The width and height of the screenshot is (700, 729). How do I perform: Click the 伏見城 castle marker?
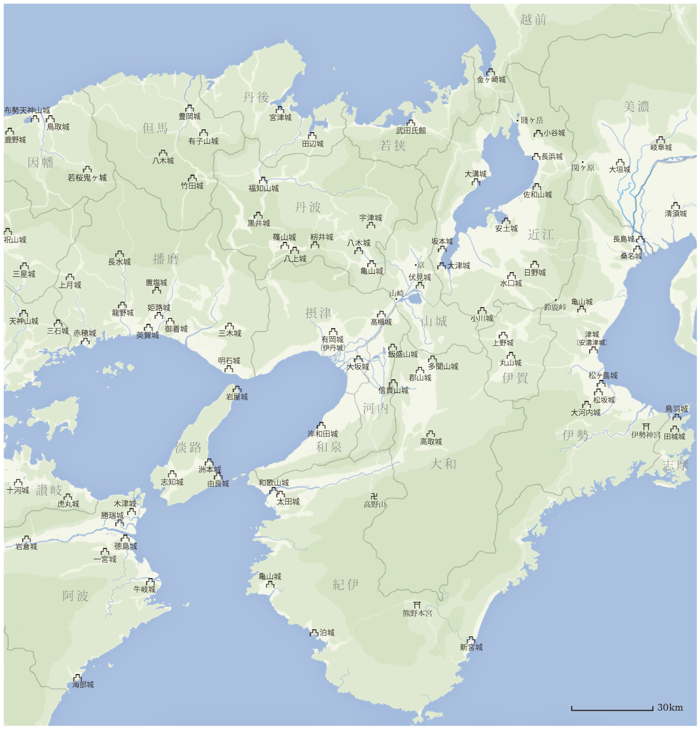420,285
